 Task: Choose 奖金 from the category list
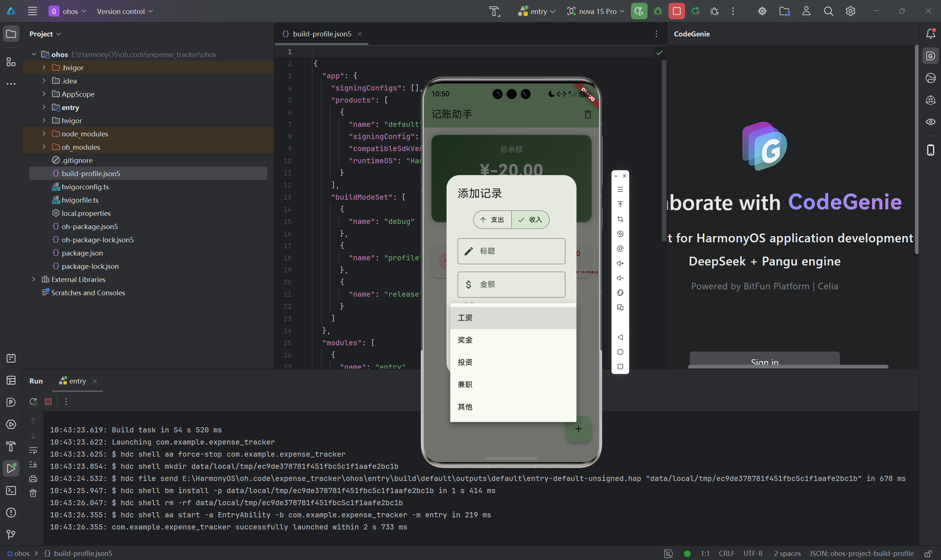(x=512, y=340)
